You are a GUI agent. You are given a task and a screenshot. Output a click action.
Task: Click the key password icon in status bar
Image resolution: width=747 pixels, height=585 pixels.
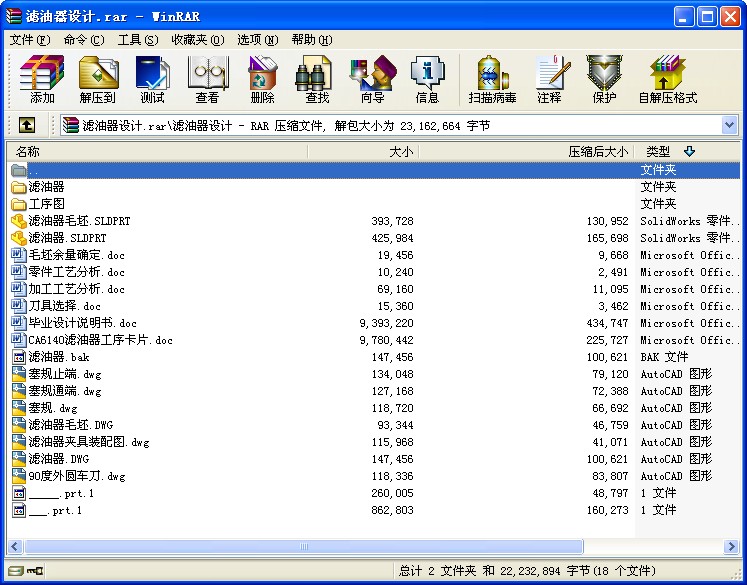click(35, 571)
